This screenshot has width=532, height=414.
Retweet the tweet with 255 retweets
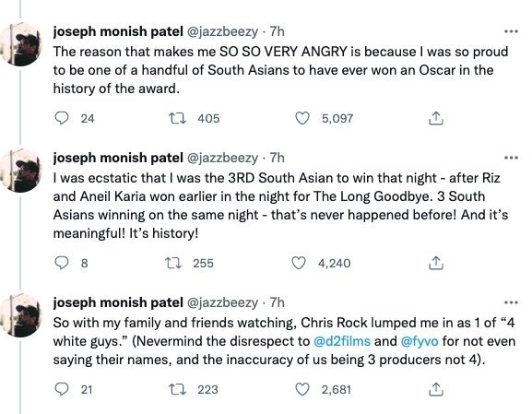click(x=173, y=263)
